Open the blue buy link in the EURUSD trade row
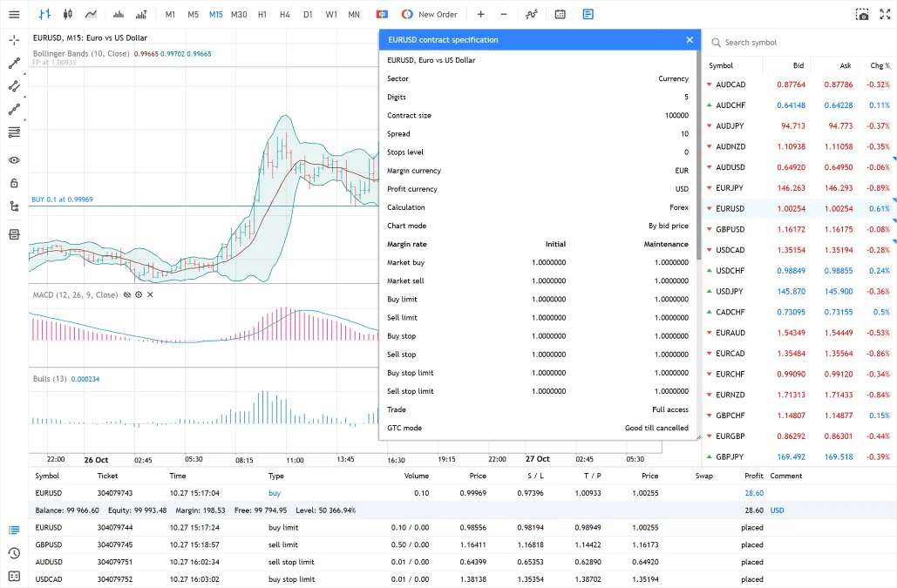This screenshot has height=588, width=897. point(275,493)
